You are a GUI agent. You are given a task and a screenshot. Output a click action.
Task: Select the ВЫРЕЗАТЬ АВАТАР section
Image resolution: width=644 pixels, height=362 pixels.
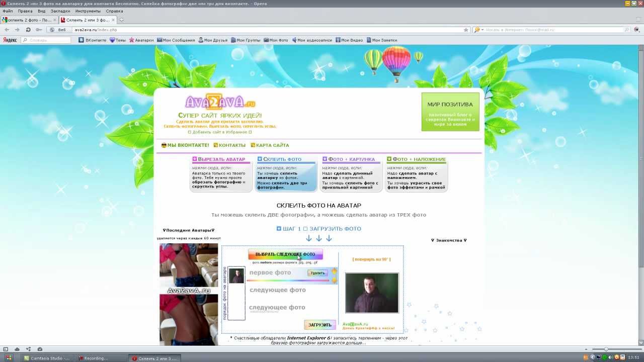click(x=221, y=173)
